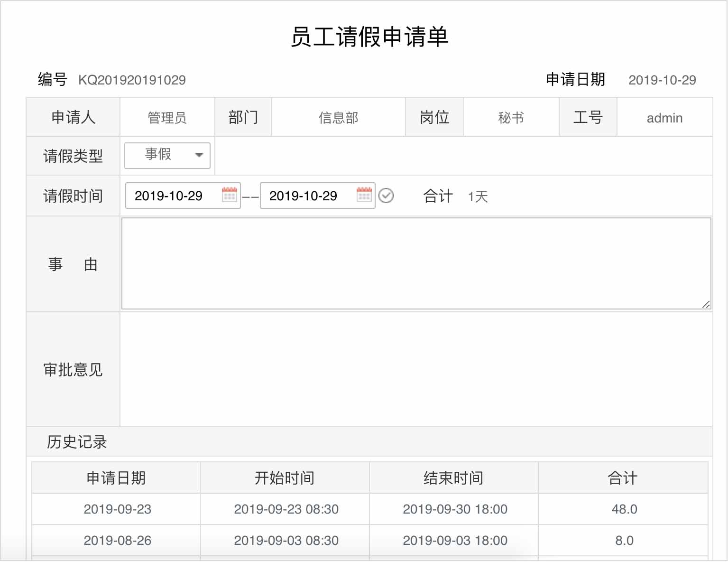Select the 48.0 total in history record

[623, 508]
